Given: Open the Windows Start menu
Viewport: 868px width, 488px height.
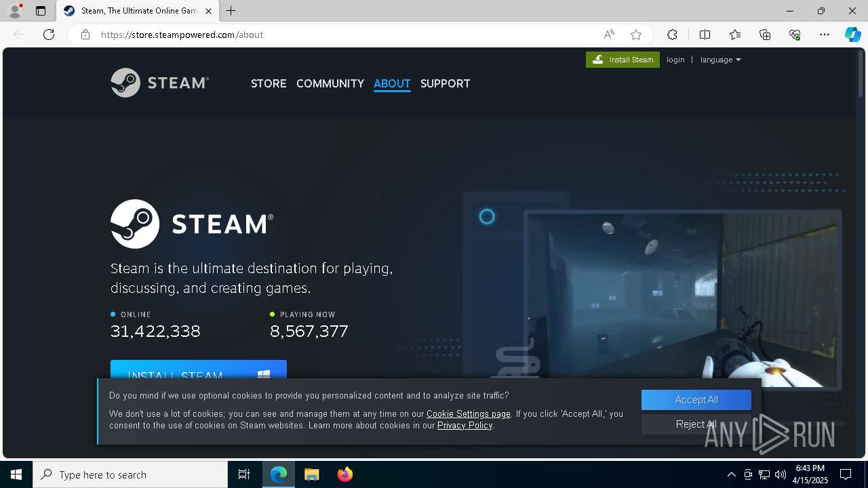Looking at the screenshot, I should click(16, 474).
